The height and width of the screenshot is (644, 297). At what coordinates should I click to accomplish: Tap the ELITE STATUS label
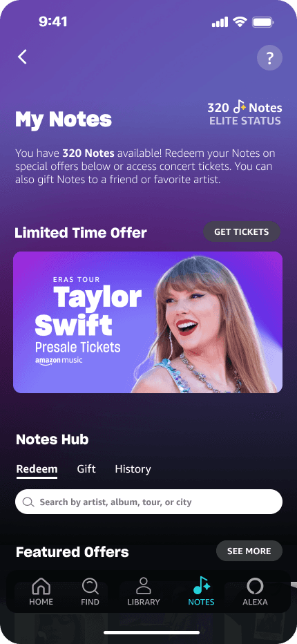point(245,121)
